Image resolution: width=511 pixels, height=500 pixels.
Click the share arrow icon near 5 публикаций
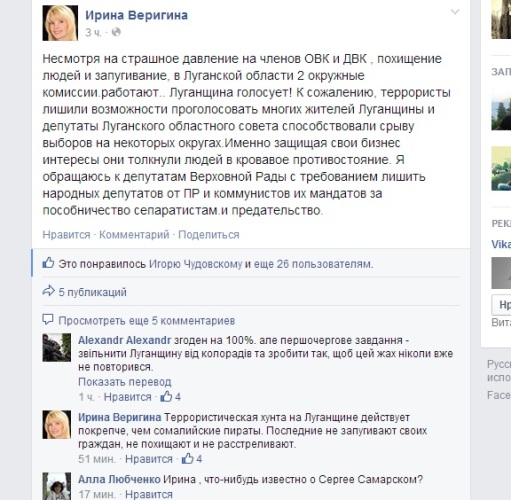(48, 291)
